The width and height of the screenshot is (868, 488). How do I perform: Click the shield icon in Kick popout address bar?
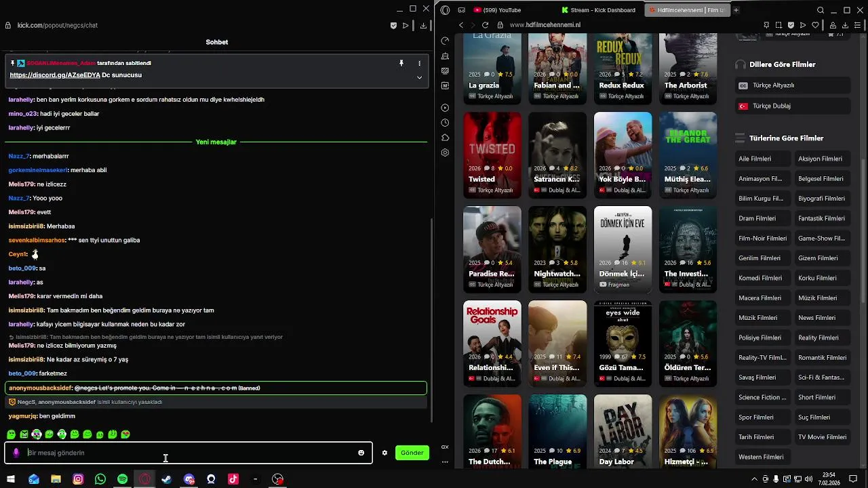pos(393,25)
